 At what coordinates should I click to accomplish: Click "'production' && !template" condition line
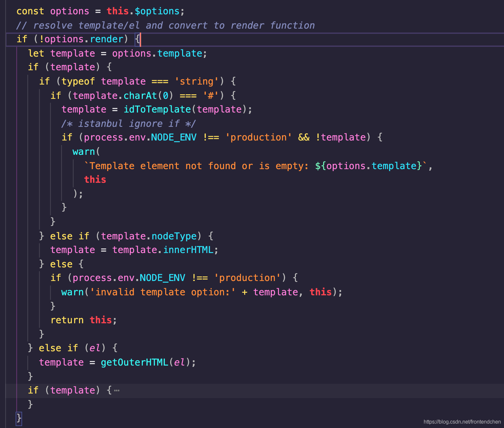point(222,137)
